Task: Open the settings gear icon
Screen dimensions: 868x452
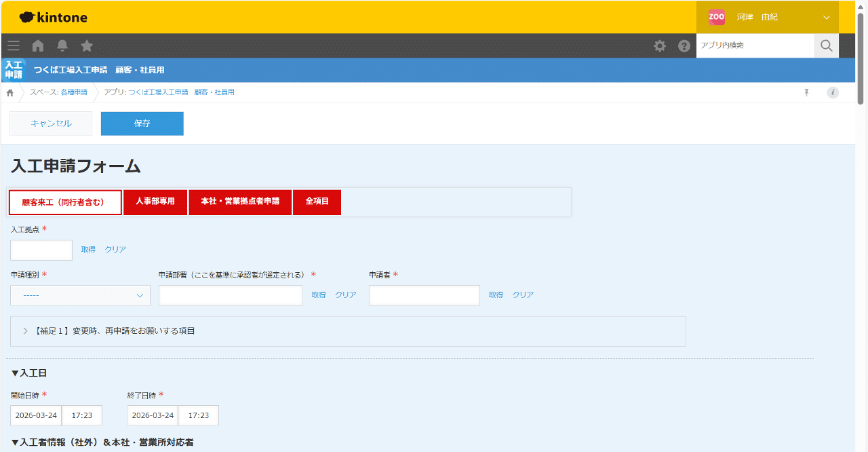Action: click(x=659, y=46)
